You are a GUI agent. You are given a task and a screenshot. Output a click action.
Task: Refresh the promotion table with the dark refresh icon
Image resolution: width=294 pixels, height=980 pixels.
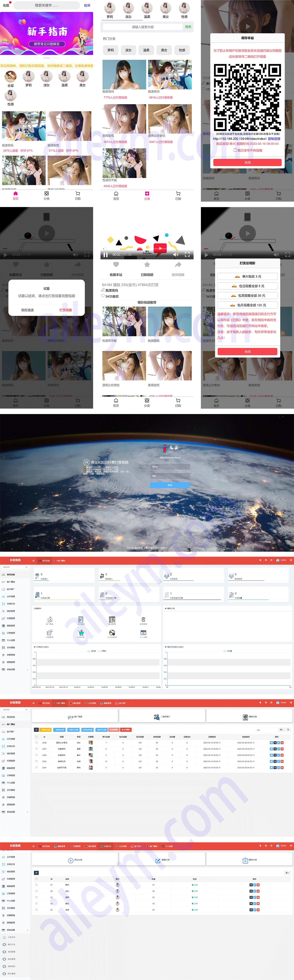[36, 730]
